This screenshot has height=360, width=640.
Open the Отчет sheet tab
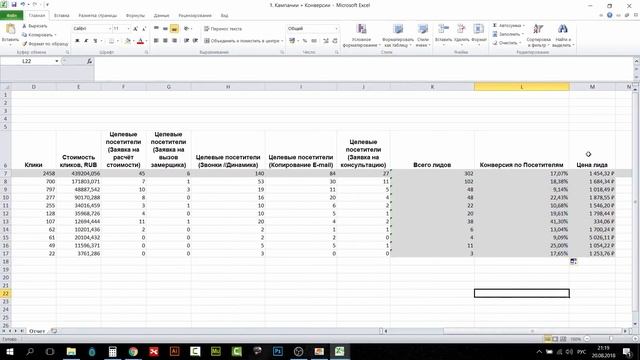point(37,331)
